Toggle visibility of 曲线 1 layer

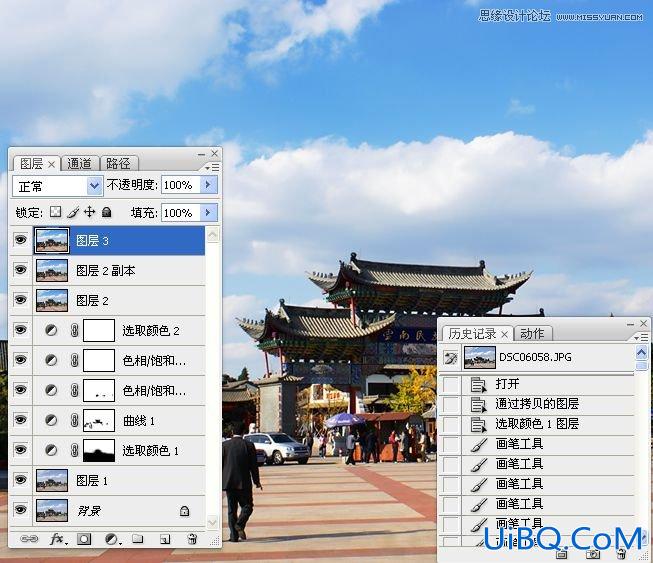20,420
